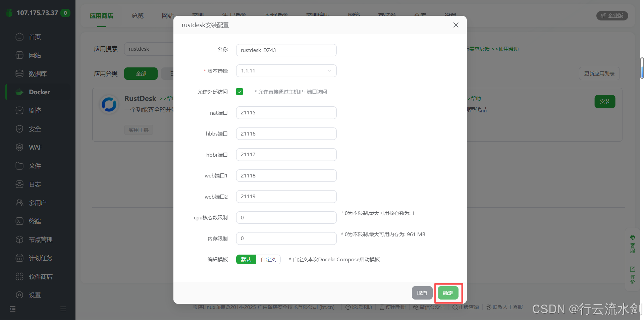Select the custom (自定义) template option
The height and width of the screenshot is (320, 644).
pos(268,260)
